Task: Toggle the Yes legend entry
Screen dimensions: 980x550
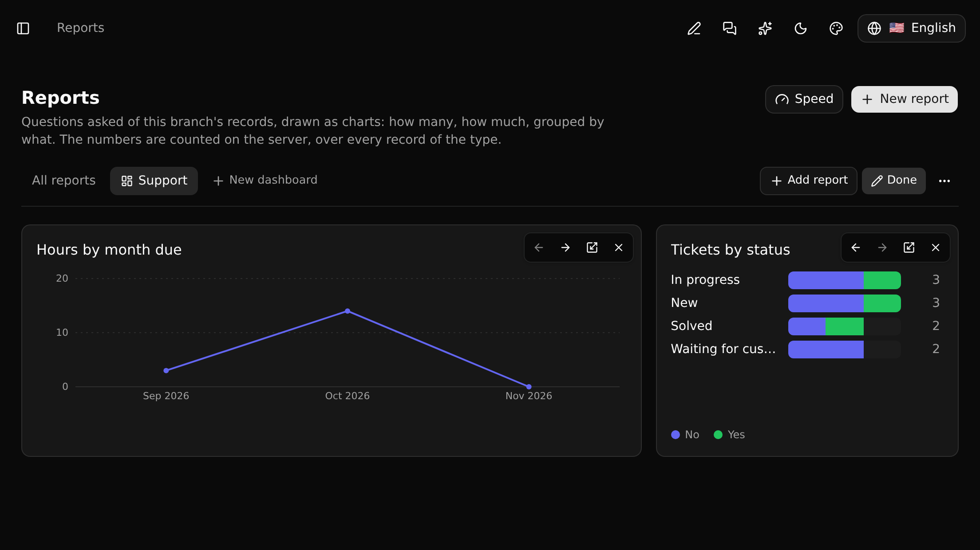Action: [729, 435]
